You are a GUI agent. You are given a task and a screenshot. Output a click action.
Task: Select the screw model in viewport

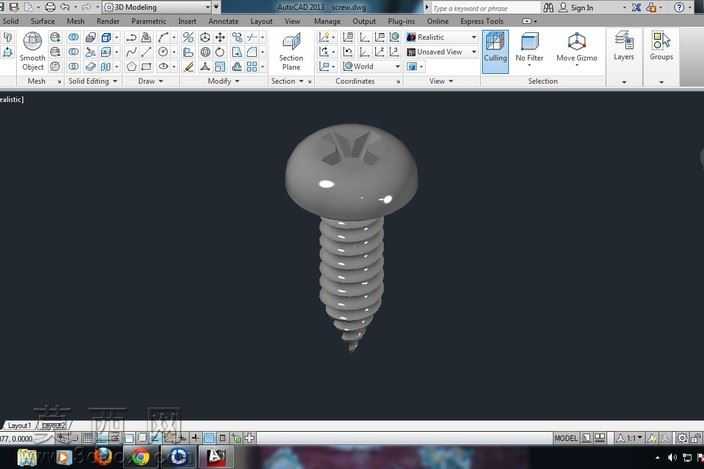pos(352,237)
